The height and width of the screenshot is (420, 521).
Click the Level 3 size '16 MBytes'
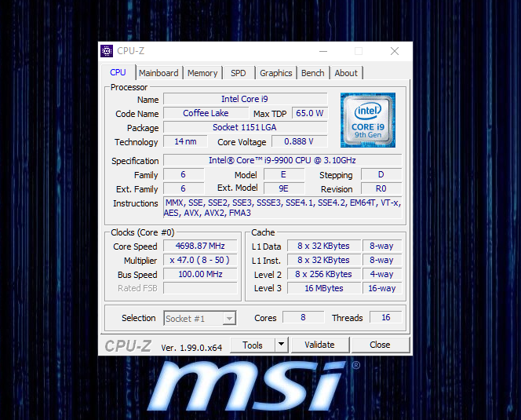coord(323,288)
